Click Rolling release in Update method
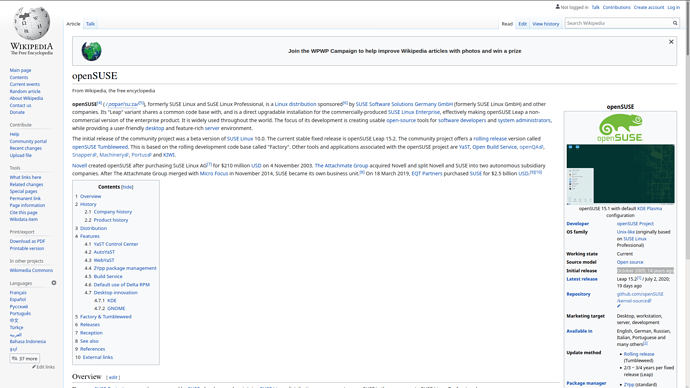 pos(639,354)
